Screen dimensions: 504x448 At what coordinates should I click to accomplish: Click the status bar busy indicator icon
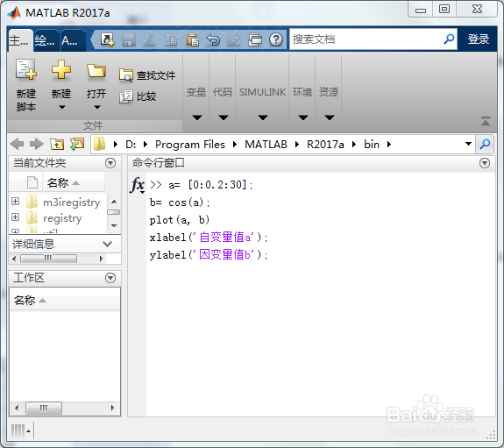click(x=18, y=431)
